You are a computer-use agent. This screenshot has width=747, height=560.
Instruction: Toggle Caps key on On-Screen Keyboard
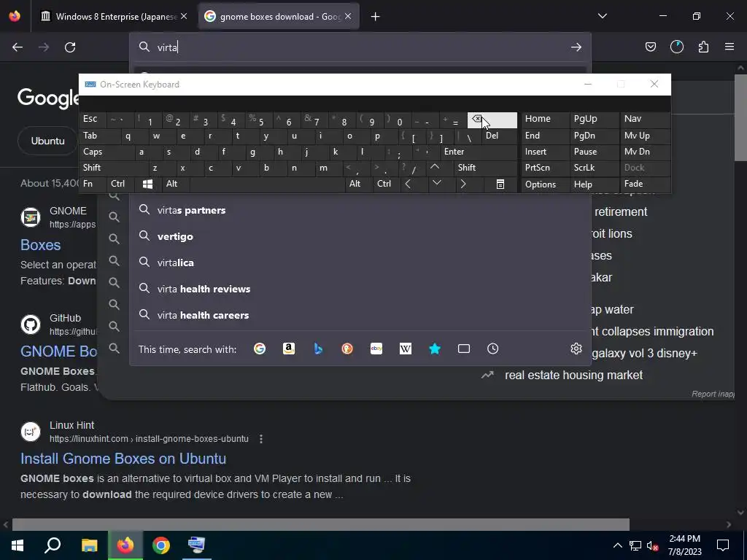(x=107, y=152)
